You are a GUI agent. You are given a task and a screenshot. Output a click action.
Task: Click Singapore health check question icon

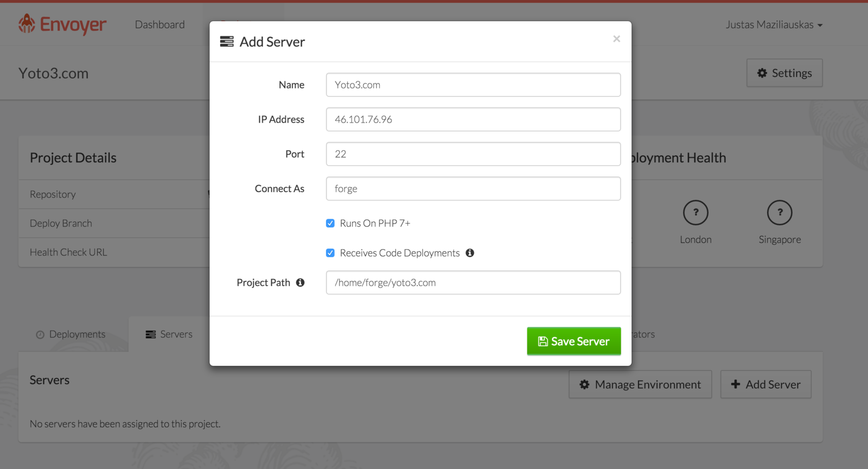pos(780,213)
